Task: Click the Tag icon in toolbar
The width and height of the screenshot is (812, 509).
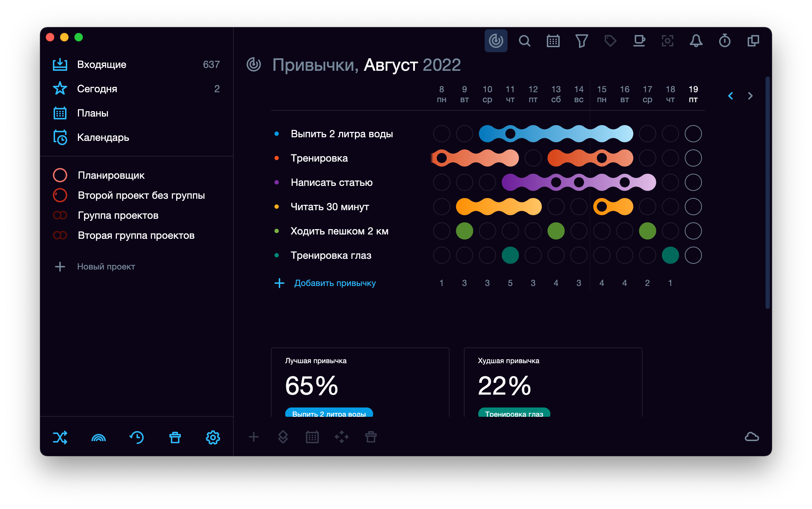Action: pyautogui.click(x=610, y=41)
